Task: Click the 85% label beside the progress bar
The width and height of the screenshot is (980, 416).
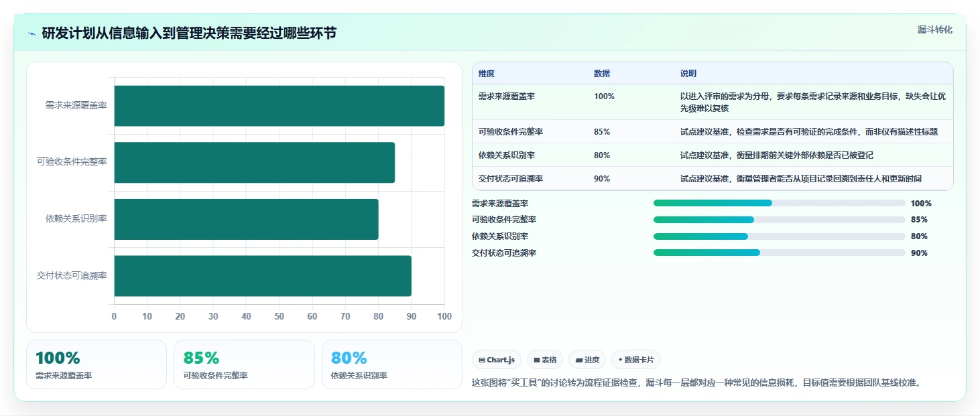Action: click(x=919, y=220)
